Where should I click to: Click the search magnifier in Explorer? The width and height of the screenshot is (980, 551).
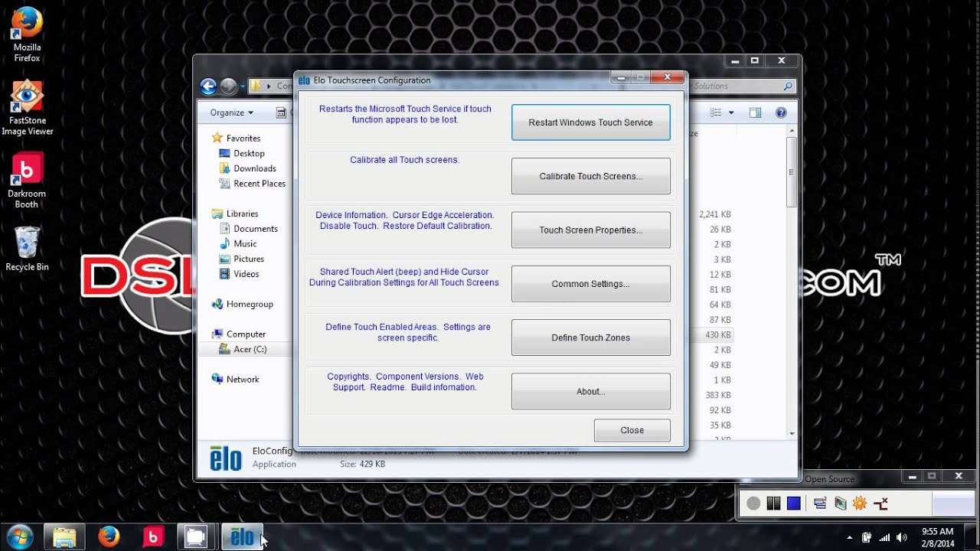[x=788, y=86]
